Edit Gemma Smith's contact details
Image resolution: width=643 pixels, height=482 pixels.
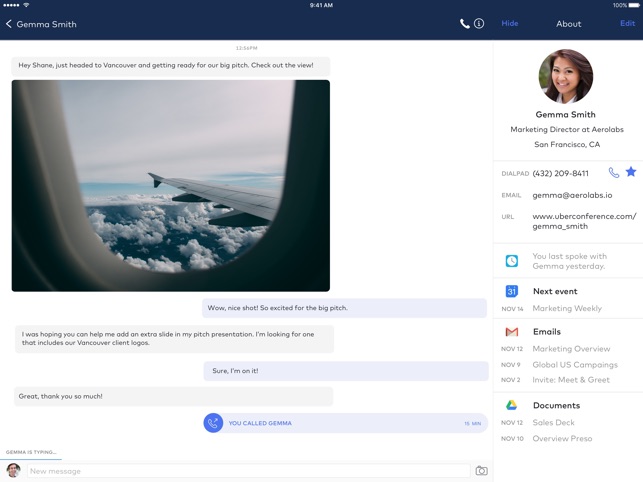pos(627,23)
